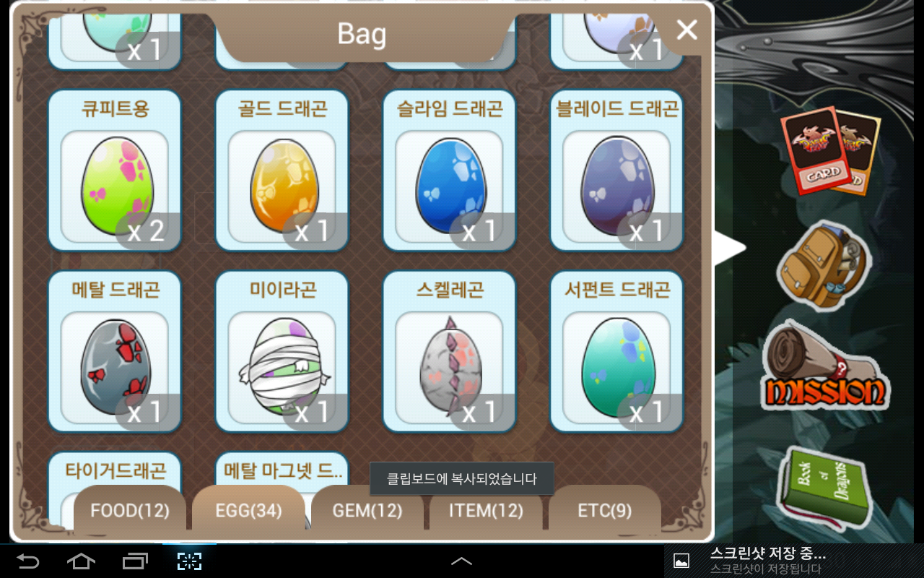Image resolution: width=924 pixels, height=578 pixels.
Task: Expand the bottom bar up chevron
Action: point(461,561)
